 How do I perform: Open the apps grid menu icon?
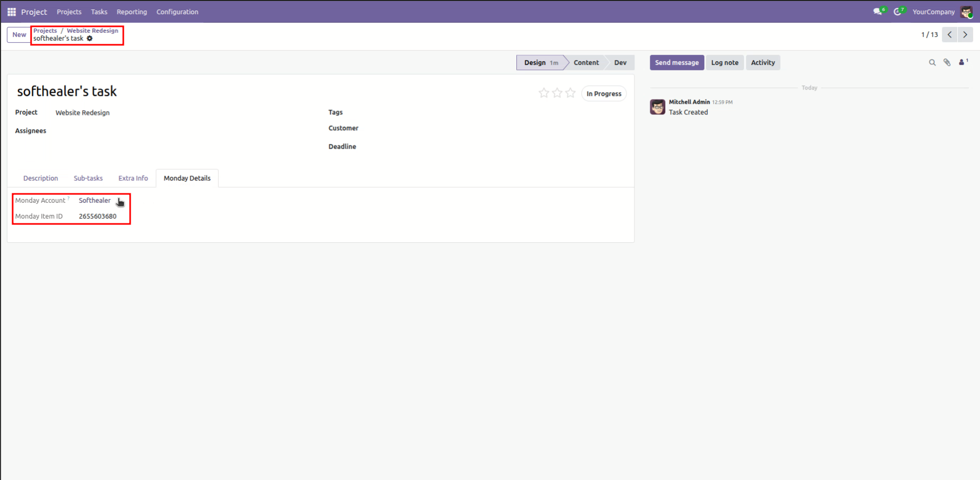tap(12, 12)
